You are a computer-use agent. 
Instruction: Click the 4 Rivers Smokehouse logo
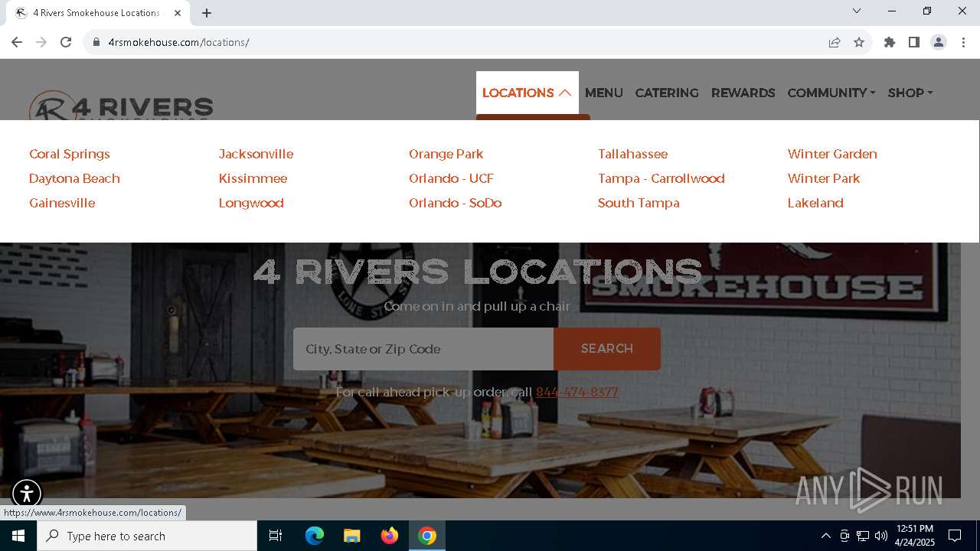(121, 106)
